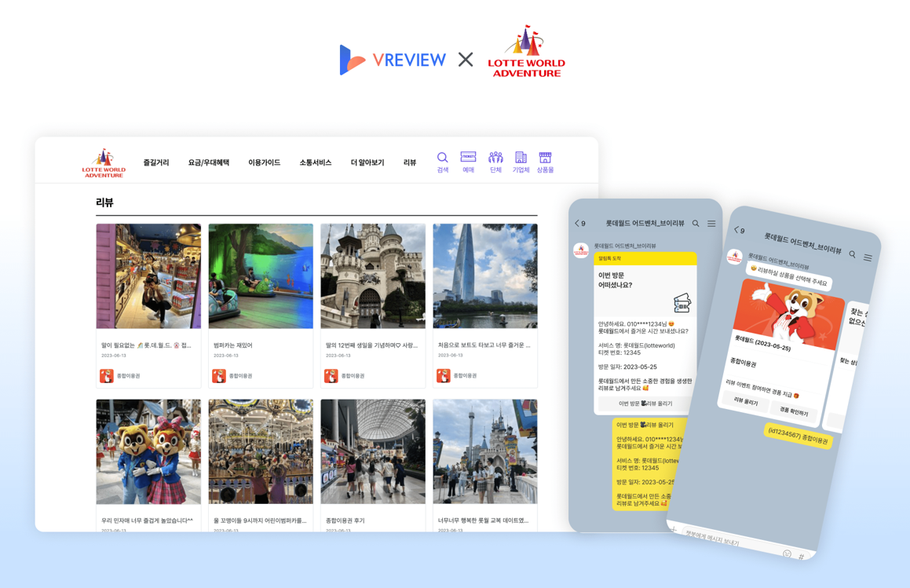The width and height of the screenshot is (910, 588).
Task: Click the VREVIEW logo at the top
Action: (x=393, y=60)
